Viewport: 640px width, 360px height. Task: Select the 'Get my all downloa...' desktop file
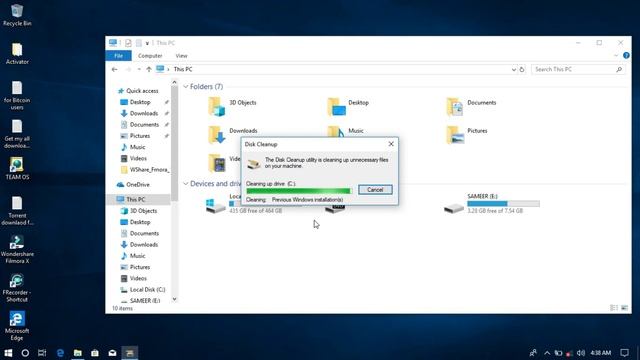pos(17,133)
